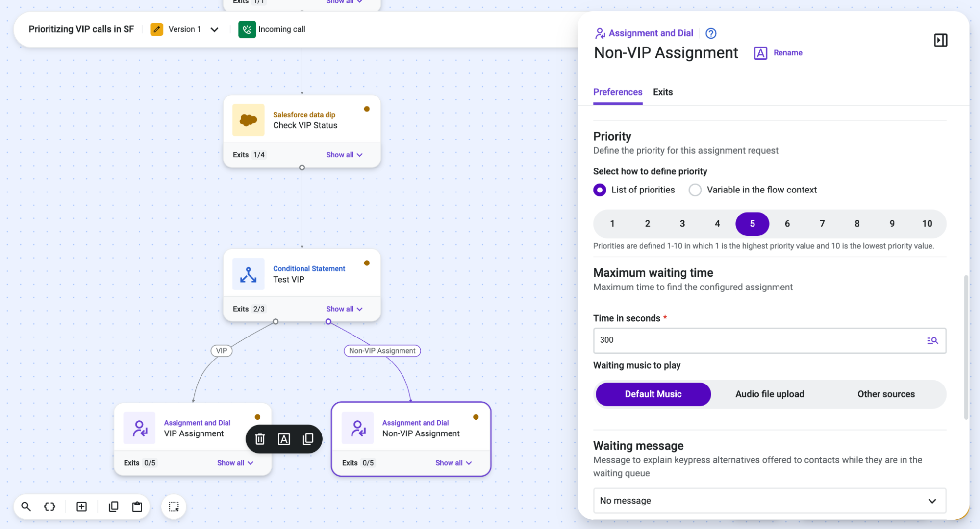This screenshot has width=980, height=529.
Task: Set priority to 10
Action: point(927,224)
